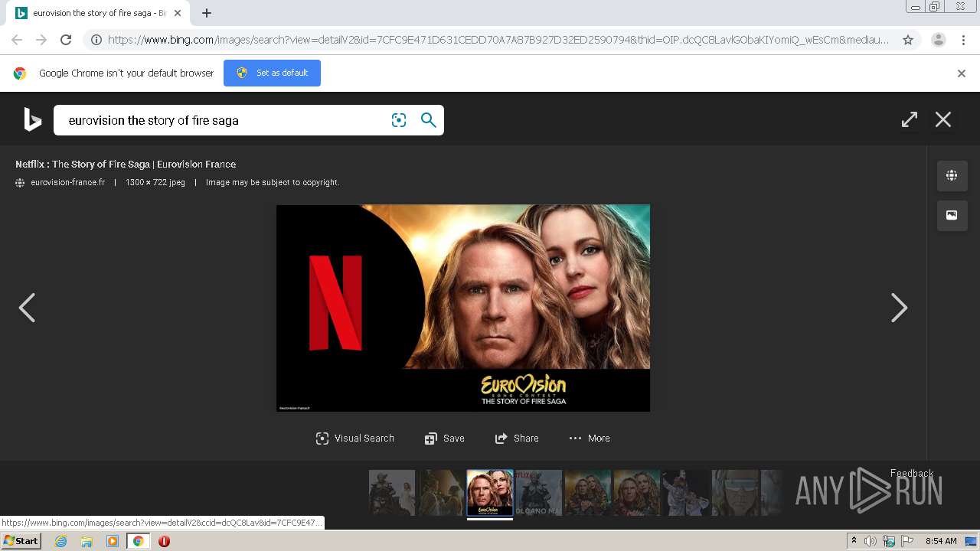Go back in Chrome
980x551 pixels.
[17, 40]
